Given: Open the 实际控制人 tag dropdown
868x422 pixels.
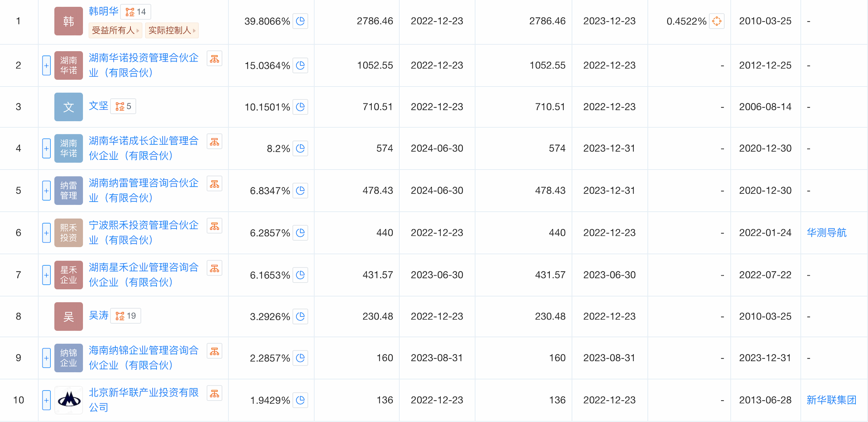Looking at the screenshot, I should coord(172,30).
